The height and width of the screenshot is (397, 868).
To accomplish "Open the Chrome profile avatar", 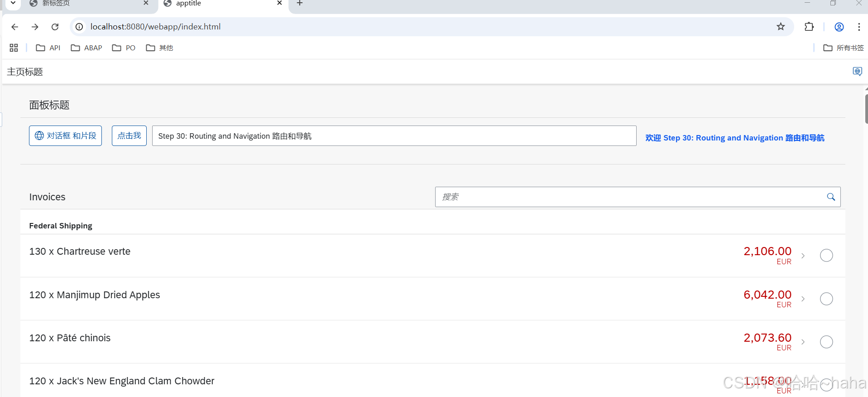I will pos(839,27).
